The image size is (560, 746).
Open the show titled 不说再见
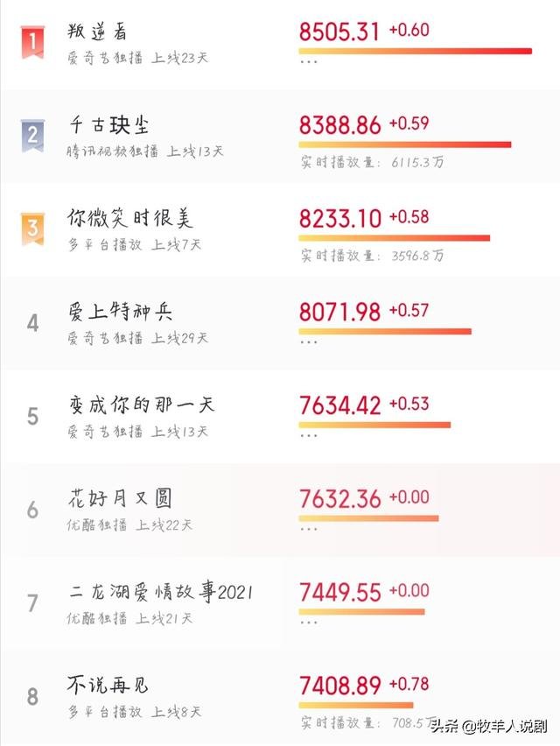pyautogui.click(x=108, y=685)
